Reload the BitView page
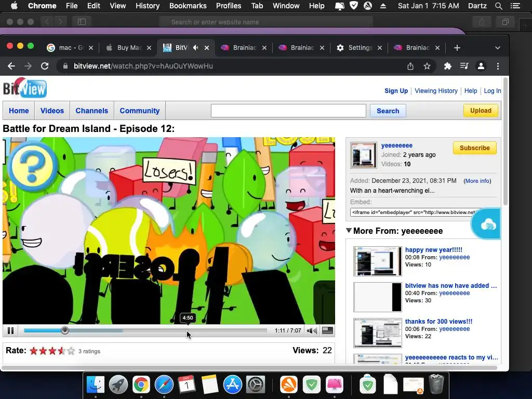 point(45,66)
